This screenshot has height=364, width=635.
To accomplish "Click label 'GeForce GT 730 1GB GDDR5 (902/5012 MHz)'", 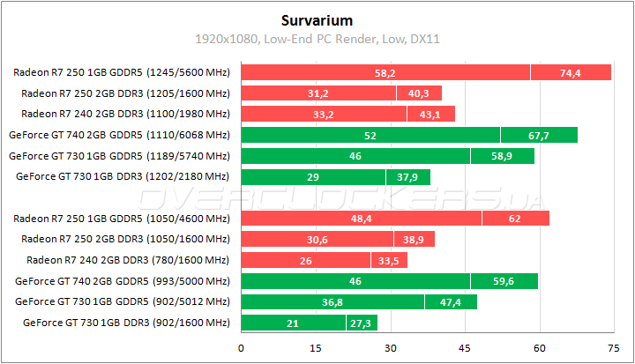I will 123,301.
